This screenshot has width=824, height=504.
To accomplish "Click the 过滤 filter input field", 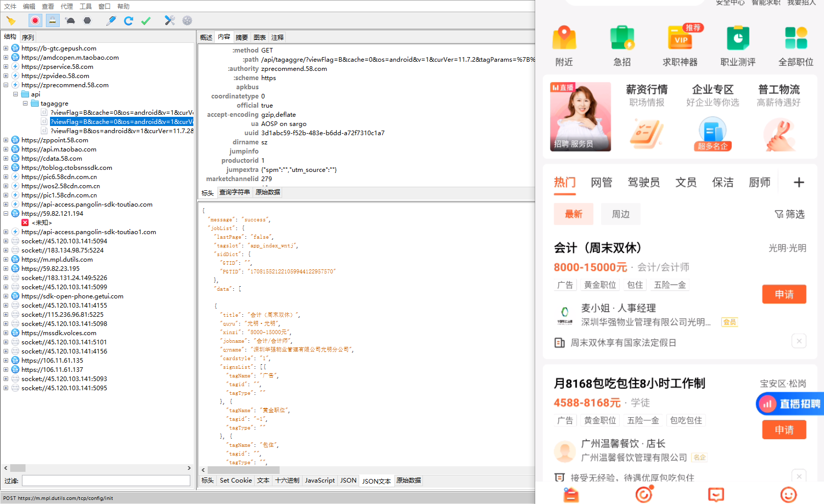I will (x=106, y=481).
